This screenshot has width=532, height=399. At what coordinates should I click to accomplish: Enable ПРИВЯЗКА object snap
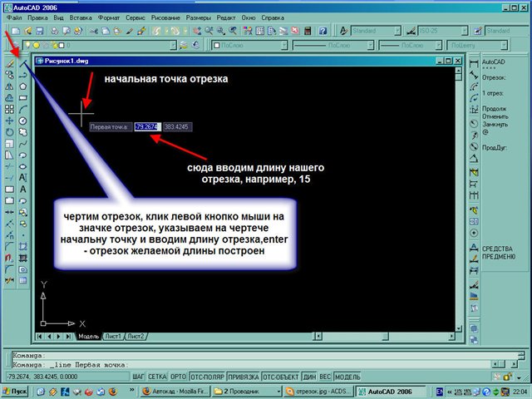coord(244,376)
